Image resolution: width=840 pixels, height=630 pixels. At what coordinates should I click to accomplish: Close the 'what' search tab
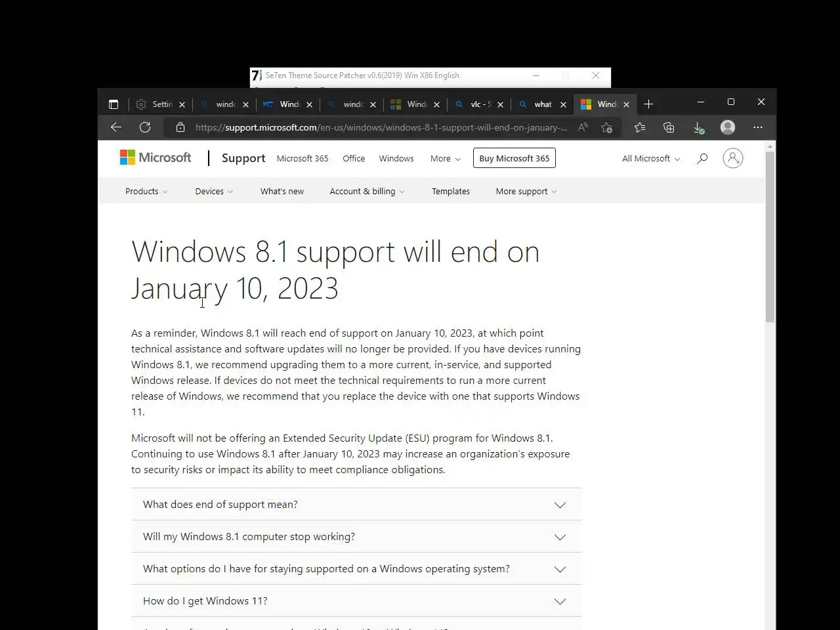563,104
